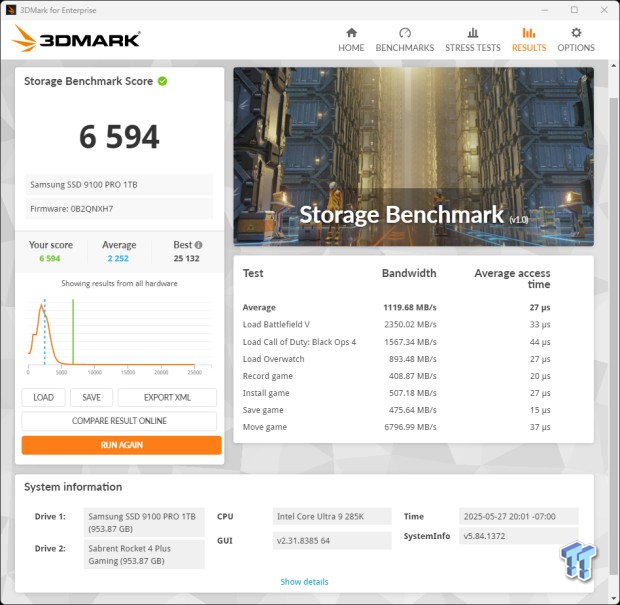Image resolution: width=620 pixels, height=605 pixels.
Task: Maximize the 3DMark window
Action: pyautogui.click(x=574, y=10)
